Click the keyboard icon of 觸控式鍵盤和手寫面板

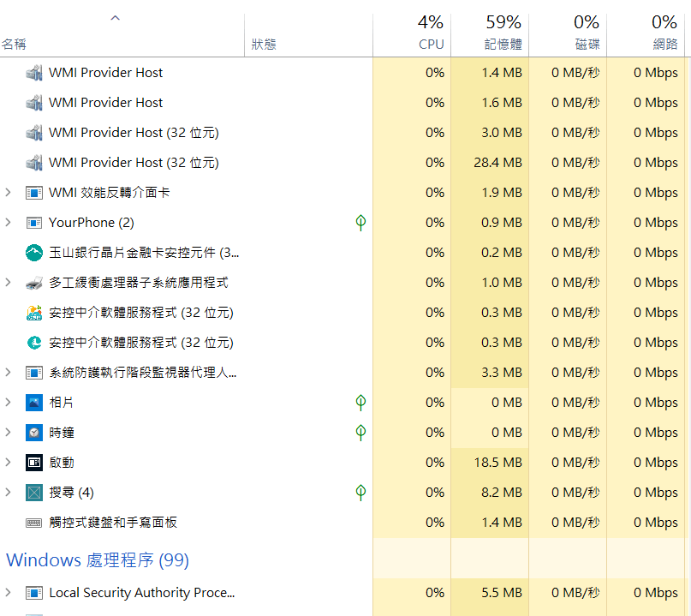(34, 523)
